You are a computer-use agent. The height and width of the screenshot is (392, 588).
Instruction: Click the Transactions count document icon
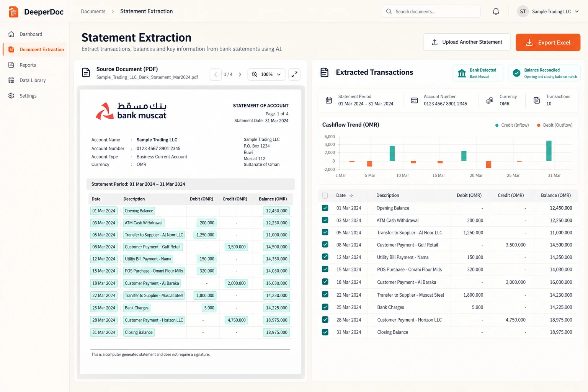(537, 100)
